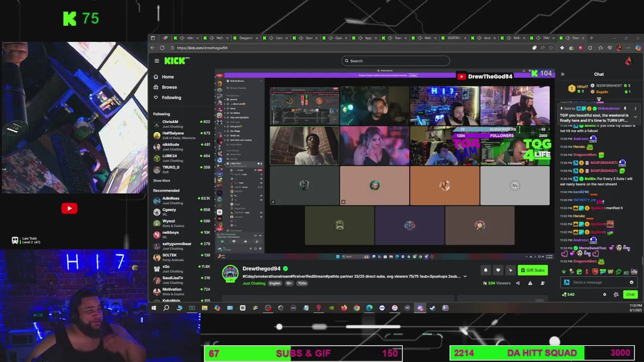
Task: Open Chrome from the taskbar
Action: [357, 308]
